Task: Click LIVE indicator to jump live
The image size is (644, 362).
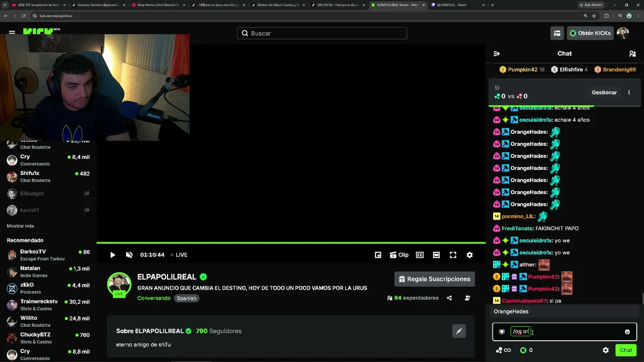Action: pyautogui.click(x=179, y=255)
